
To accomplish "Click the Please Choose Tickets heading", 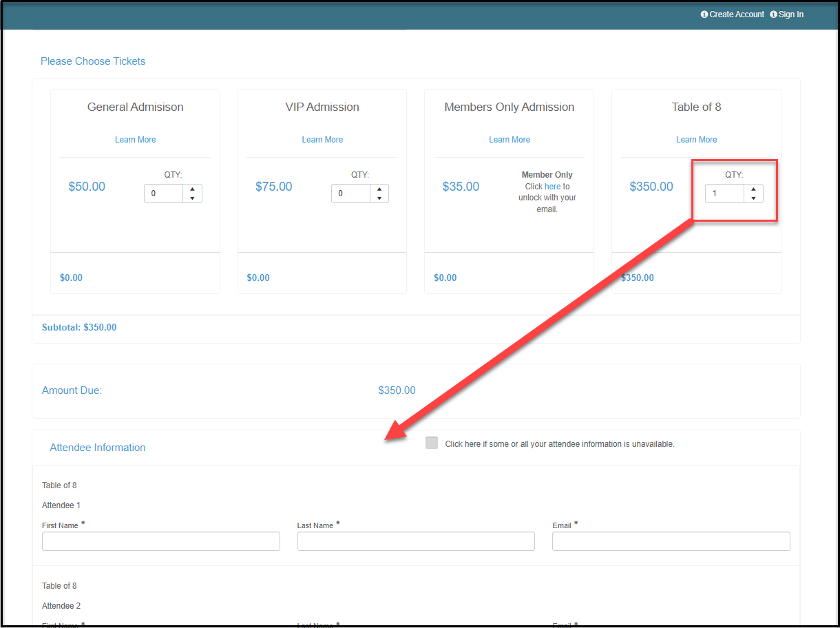I will click(x=93, y=61).
